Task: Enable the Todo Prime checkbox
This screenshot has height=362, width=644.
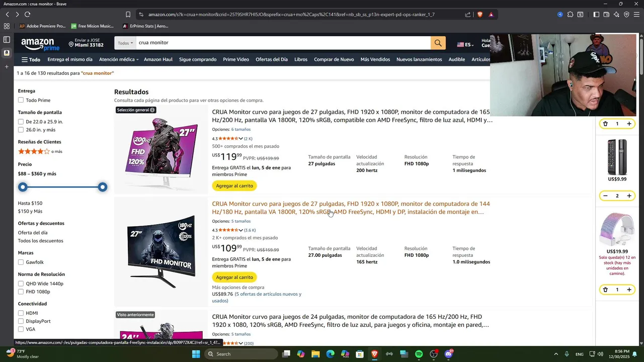Action: 21,100
